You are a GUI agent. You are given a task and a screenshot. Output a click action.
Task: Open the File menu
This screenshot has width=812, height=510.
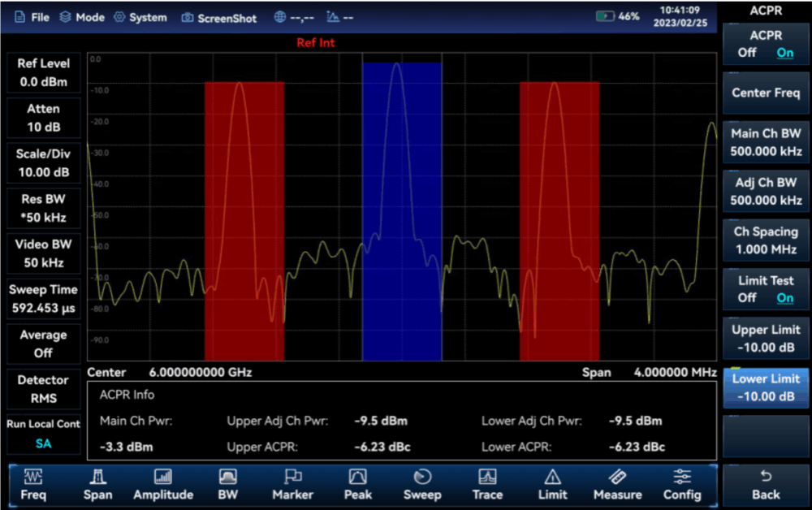pos(32,17)
